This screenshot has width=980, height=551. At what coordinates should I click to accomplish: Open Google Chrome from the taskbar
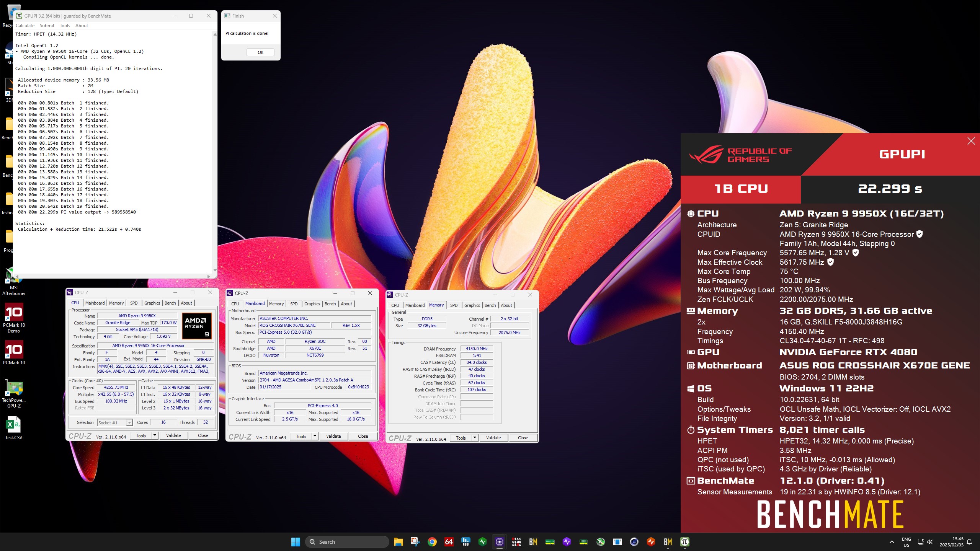tap(432, 542)
